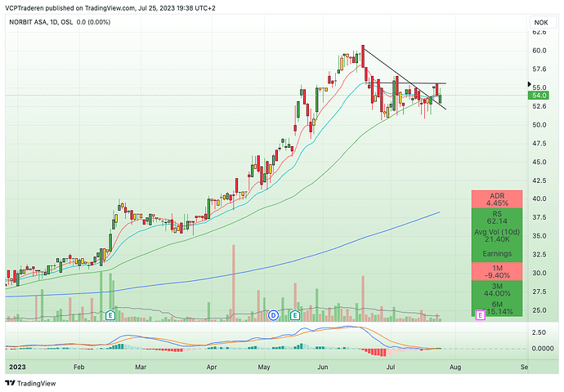Click the NOK currency label
The width and height of the screenshot is (564, 392).
pyautogui.click(x=541, y=22)
